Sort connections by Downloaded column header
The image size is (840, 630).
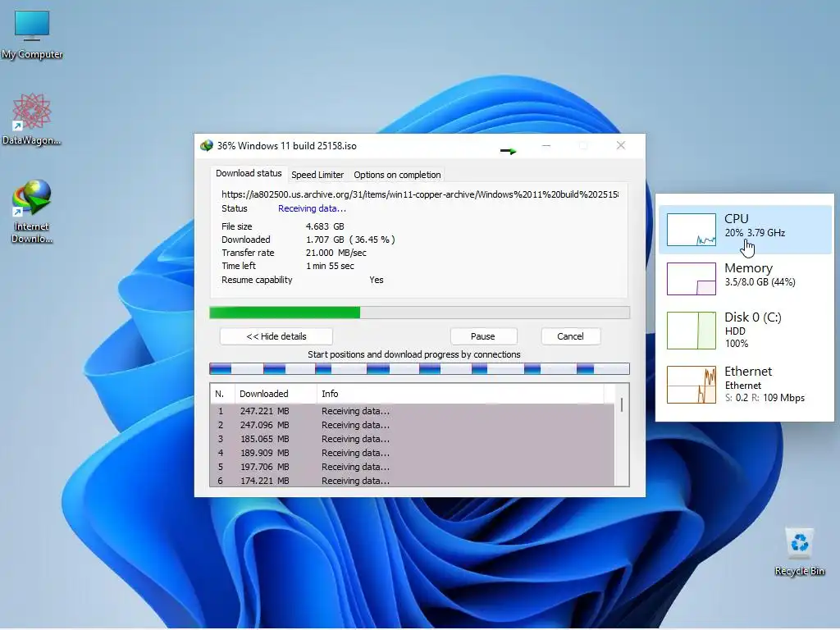click(276, 394)
